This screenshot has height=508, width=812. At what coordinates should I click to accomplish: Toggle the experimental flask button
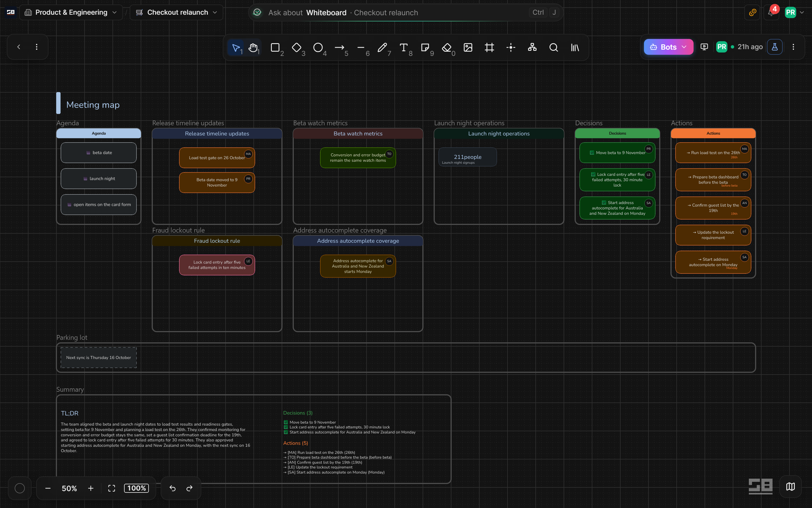(775, 47)
